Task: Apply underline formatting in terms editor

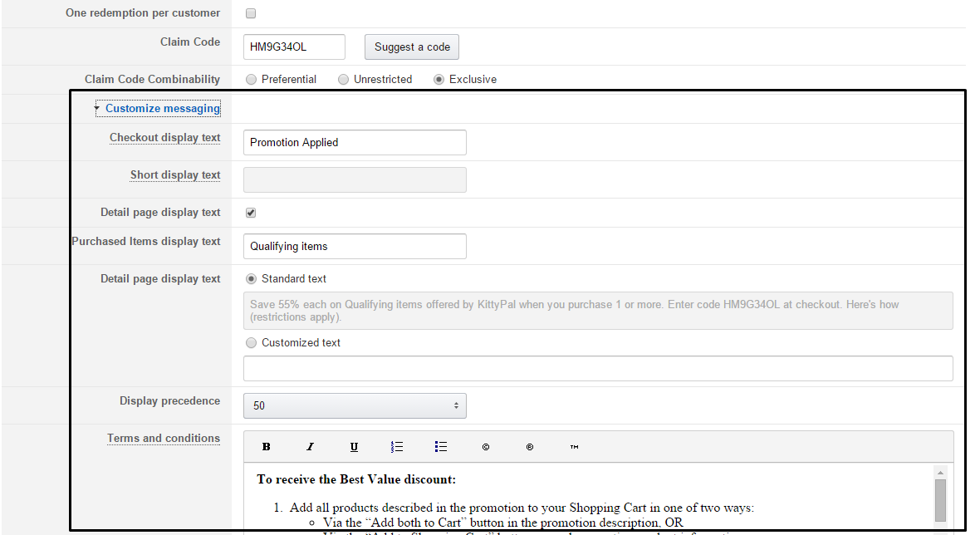Action: click(x=354, y=447)
